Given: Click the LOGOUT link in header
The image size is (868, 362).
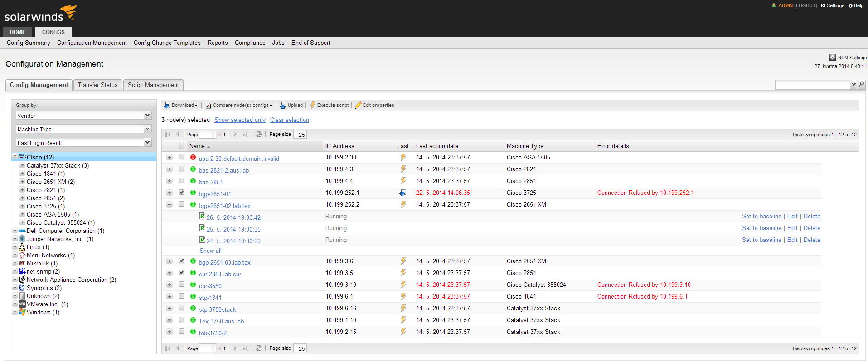Looking at the screenshot, I should (805, 5).
